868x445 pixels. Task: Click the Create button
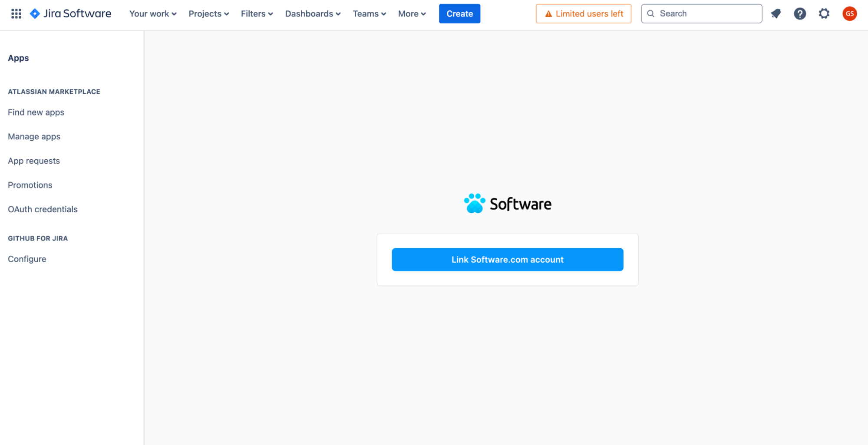[459, 13]
